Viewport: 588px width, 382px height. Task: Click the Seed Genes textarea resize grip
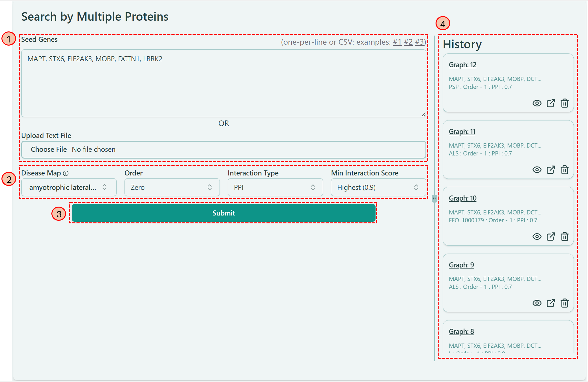pos(424,114)
